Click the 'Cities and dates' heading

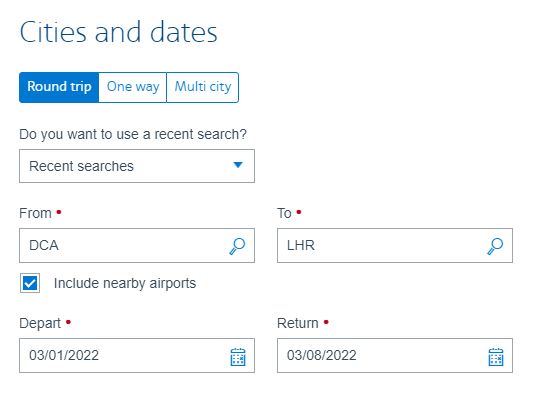(x=118, y=32)
